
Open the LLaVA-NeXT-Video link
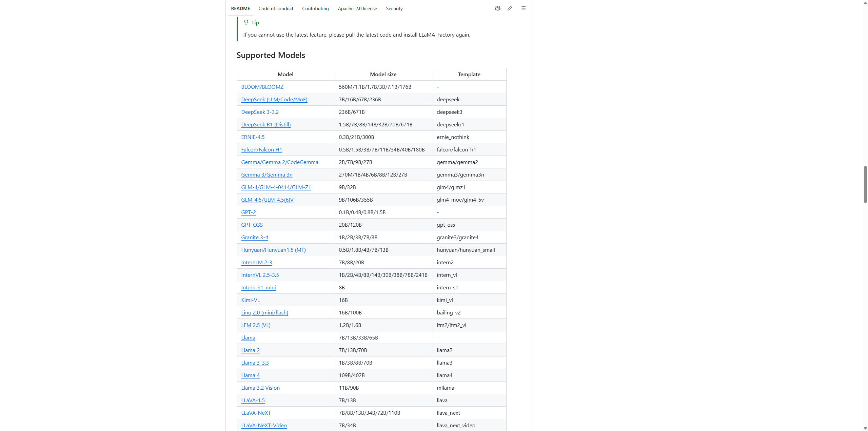pos(264,425)
